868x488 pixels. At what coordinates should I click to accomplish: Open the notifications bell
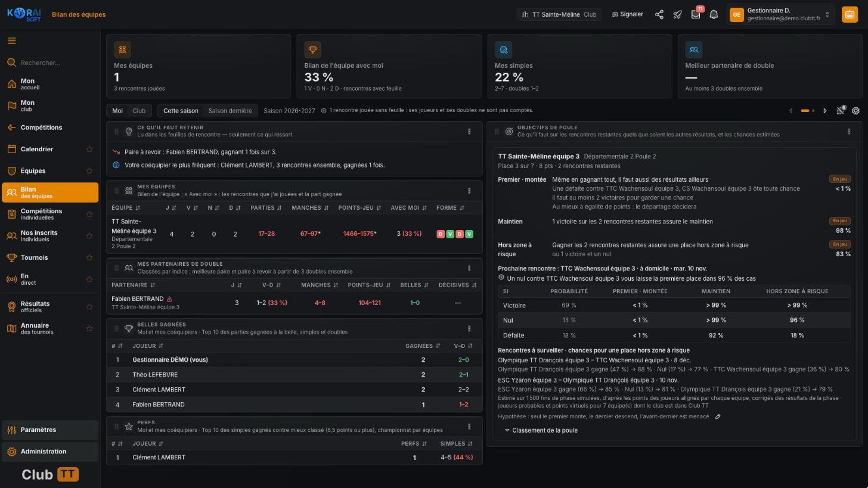[x=714, y=14]
